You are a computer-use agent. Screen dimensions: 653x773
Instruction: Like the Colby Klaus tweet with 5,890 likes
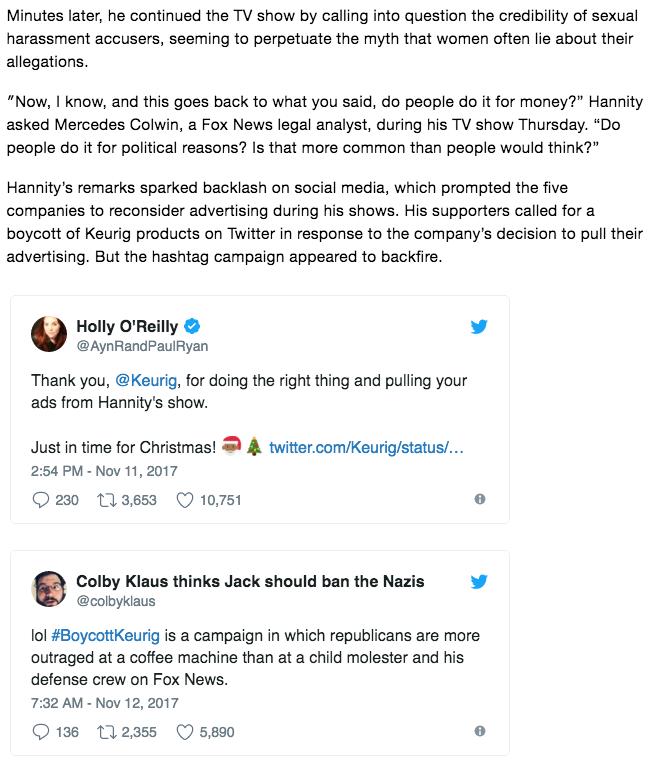184,732
